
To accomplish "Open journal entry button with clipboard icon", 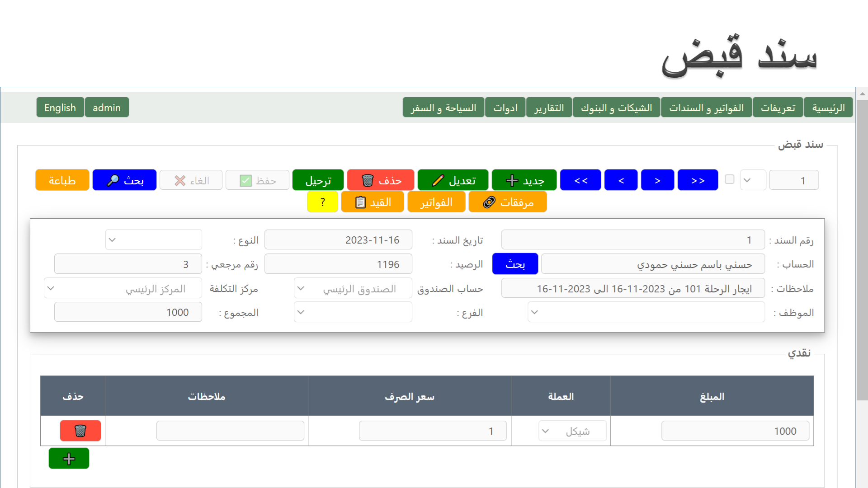I will pyautogui.click(x=373, y=202).
